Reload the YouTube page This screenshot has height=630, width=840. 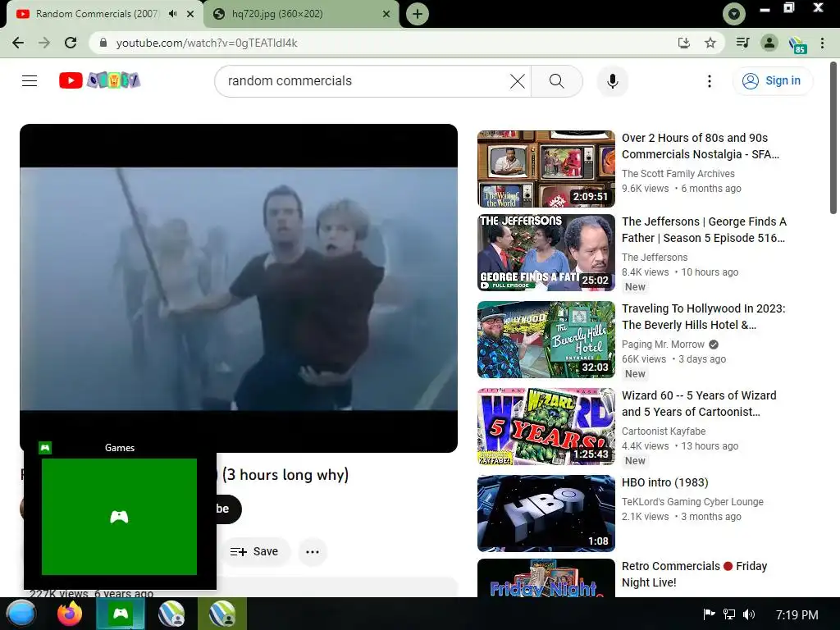point(71,43)
